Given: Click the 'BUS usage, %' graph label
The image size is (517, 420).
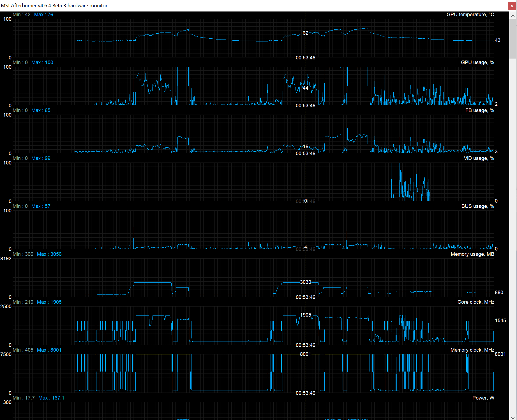Looking at the screenshot, I should pyautogui.click(x=478, y=206).
